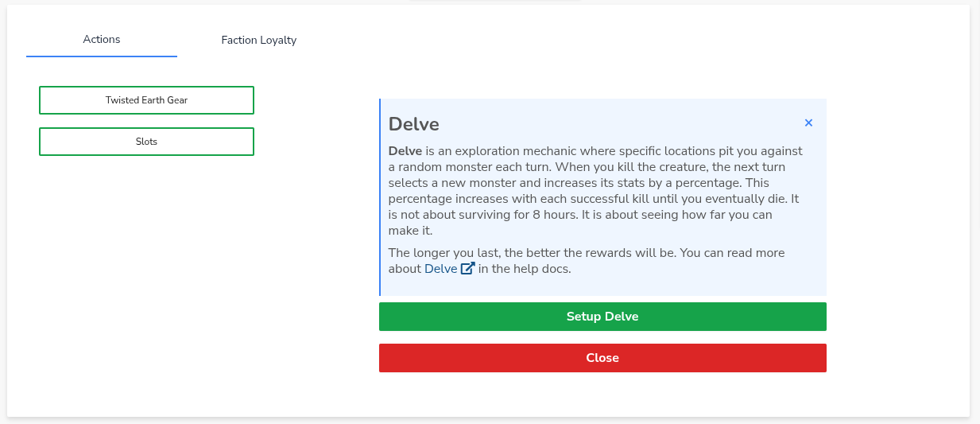
Task: Click the blue underline beneath Actions tab
Action: (102, 56)
